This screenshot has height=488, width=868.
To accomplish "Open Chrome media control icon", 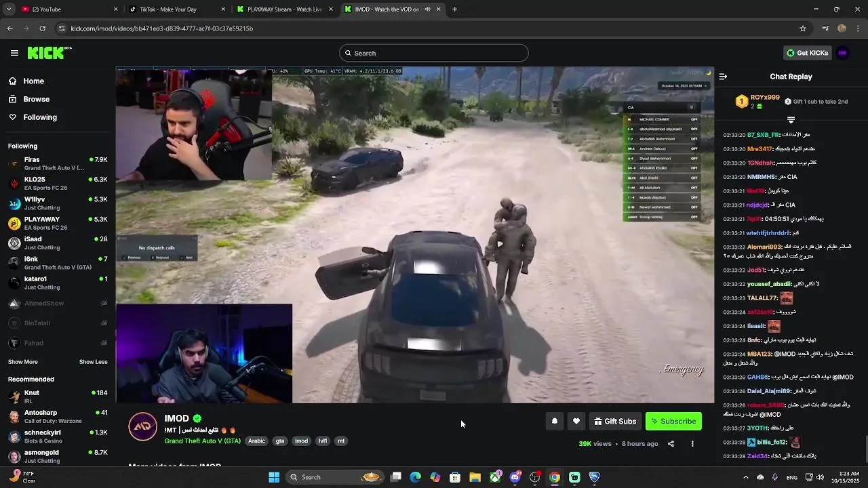I will pyautogui.click(x=825, y=28).
